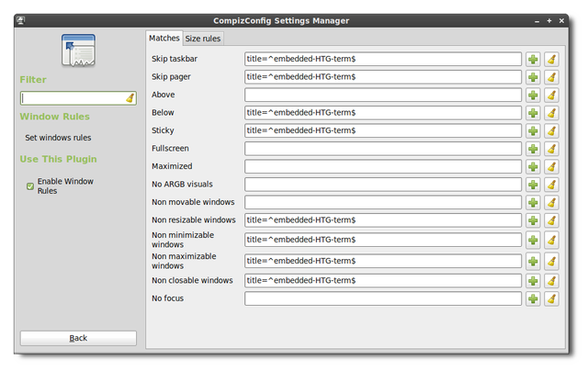588x371 pixels.
Task: Add a match for the Skip taskbar row
Action: (x=533, y=59)
